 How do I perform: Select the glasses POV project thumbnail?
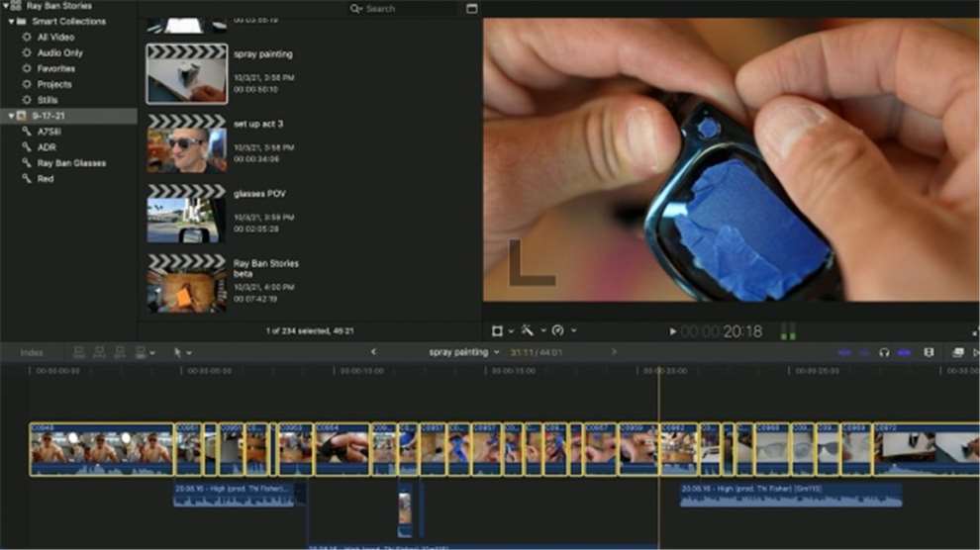click(187, 213)
